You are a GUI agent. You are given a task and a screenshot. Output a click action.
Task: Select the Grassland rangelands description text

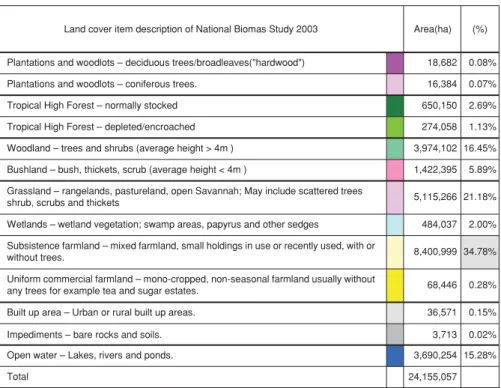(x=184, y=197)
